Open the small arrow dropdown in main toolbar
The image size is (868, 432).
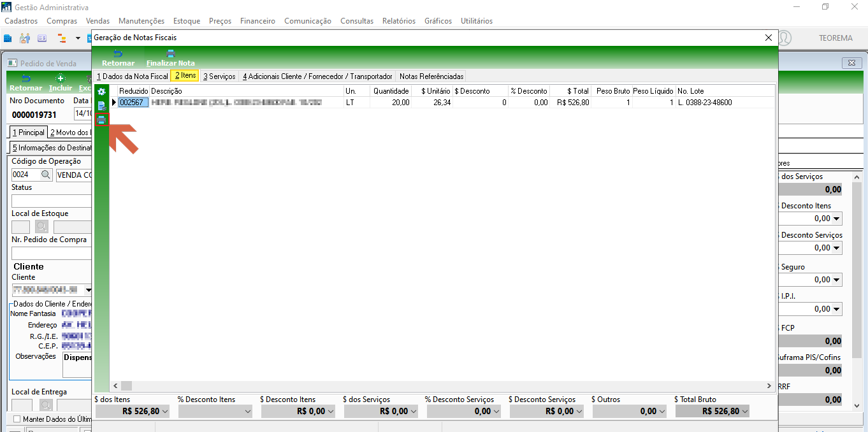[78, 38]
